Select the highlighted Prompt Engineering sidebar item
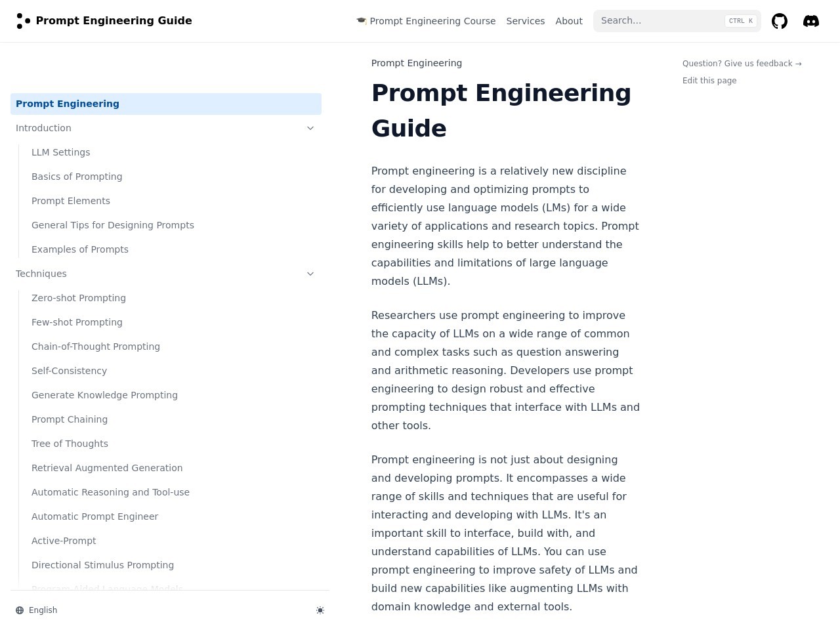Screen dimensions: 840x630 [x=68, y=104]
